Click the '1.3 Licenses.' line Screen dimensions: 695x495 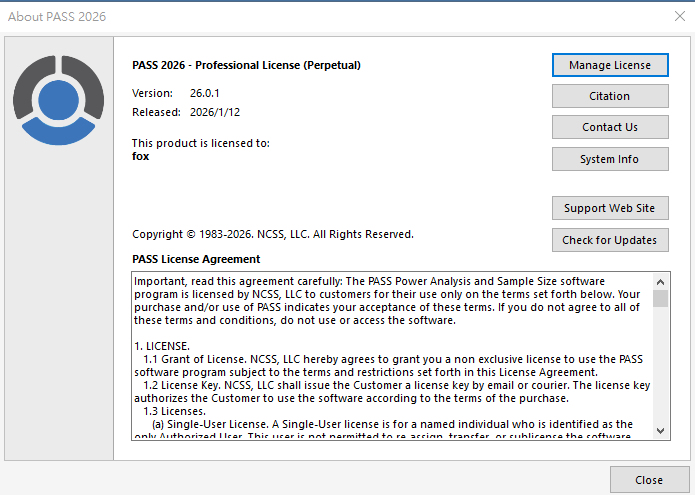(175, 411)
